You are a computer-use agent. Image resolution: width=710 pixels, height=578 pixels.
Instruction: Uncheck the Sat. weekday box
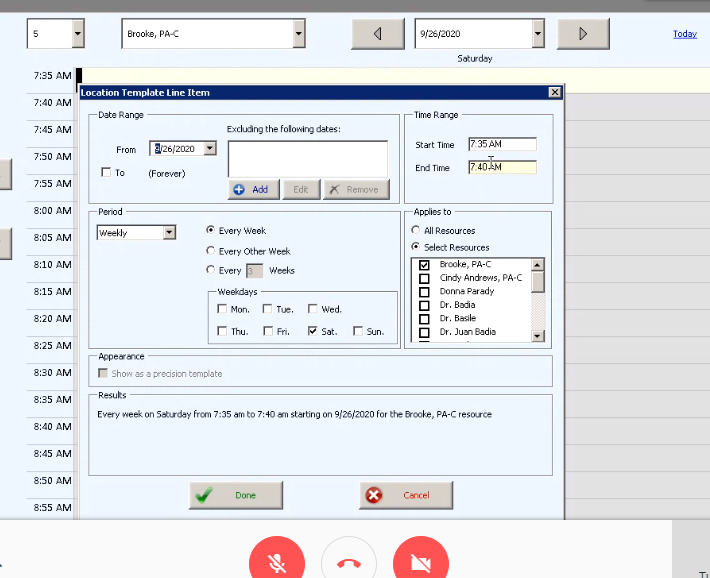coord(314,331)
